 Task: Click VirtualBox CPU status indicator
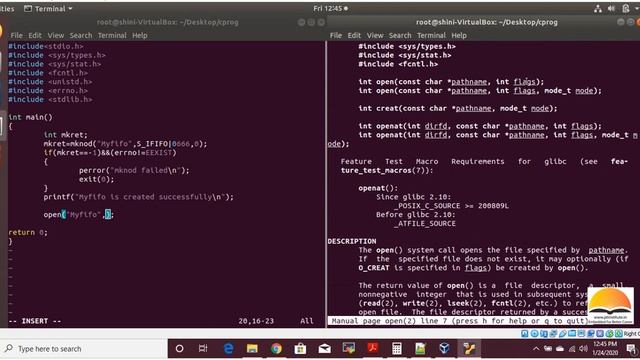pyautogui.click(x=600, y=333)
